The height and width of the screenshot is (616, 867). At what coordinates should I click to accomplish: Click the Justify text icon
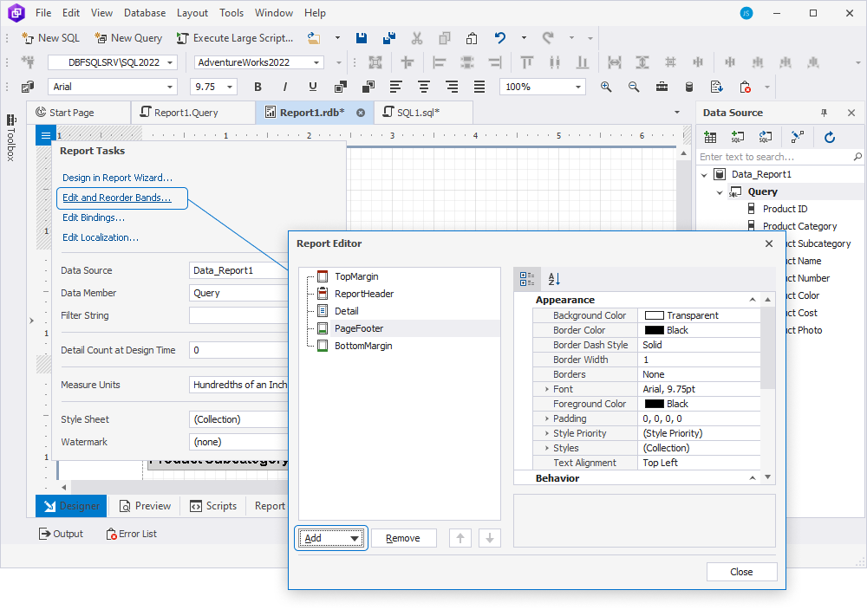(479, 87)
